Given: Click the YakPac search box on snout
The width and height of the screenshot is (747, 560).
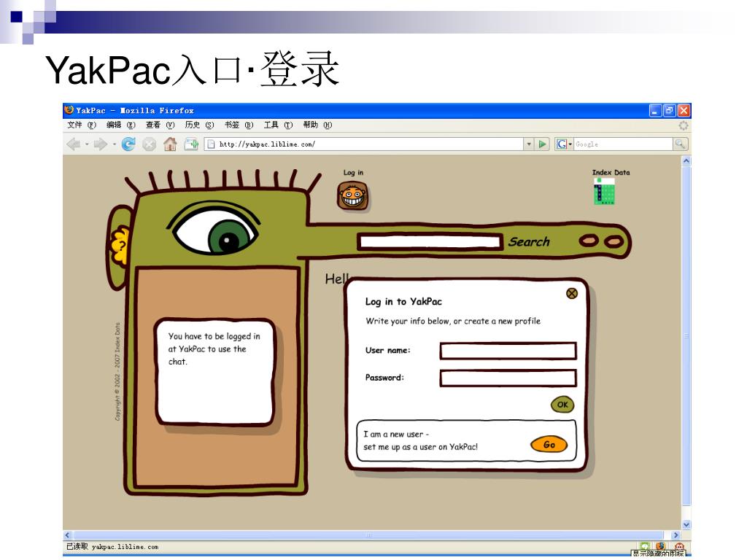Looking at the screenshot, I should tap(430, 241).
